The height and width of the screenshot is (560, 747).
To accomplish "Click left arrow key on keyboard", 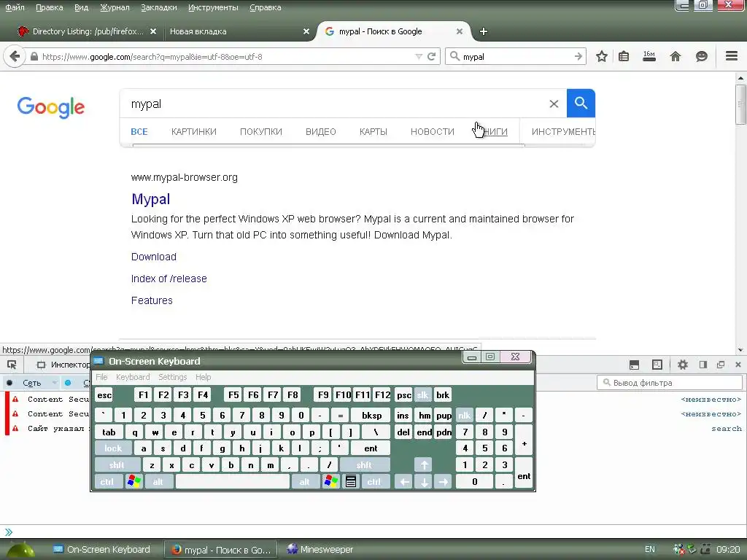I will tap(404, 481).
